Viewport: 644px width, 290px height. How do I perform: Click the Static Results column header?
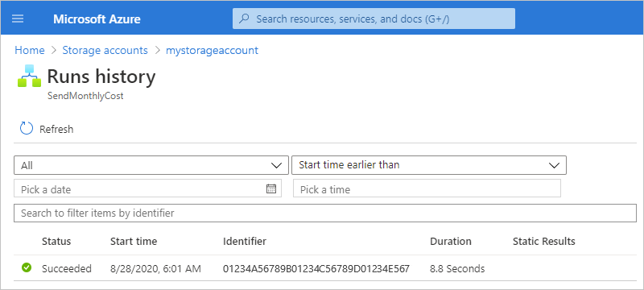point(544,241)
